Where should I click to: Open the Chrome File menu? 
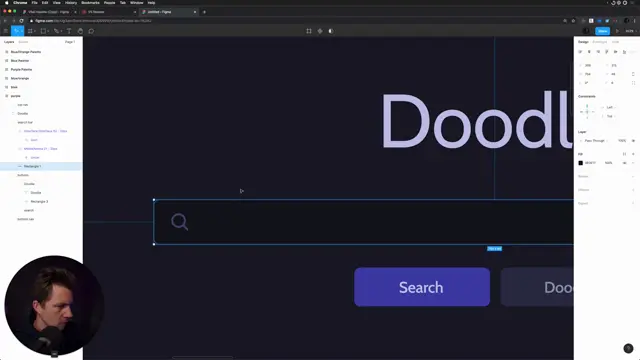[x=34, y=2]
